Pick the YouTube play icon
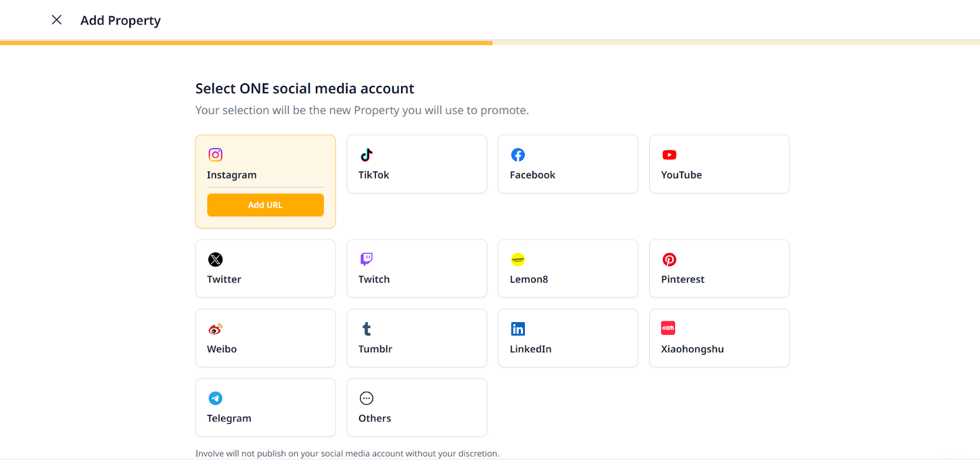The height and width of the screenshot is (460, 980). tap(669, 155)
